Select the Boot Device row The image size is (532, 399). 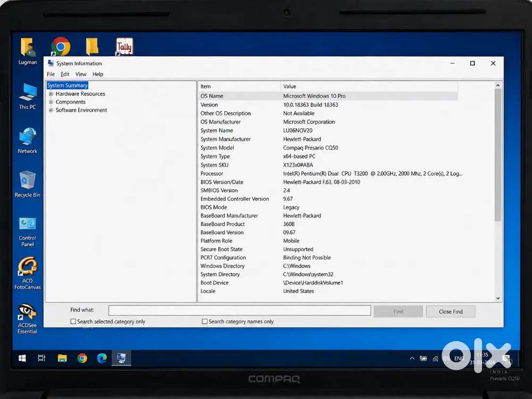(x=328, y=282)
